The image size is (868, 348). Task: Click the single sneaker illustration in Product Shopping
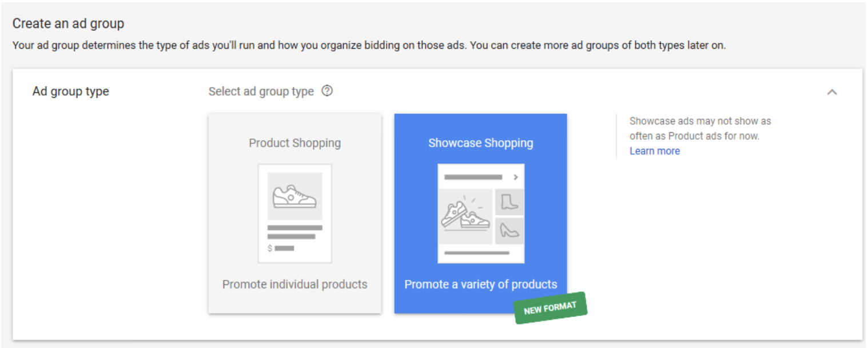[294, 196]
